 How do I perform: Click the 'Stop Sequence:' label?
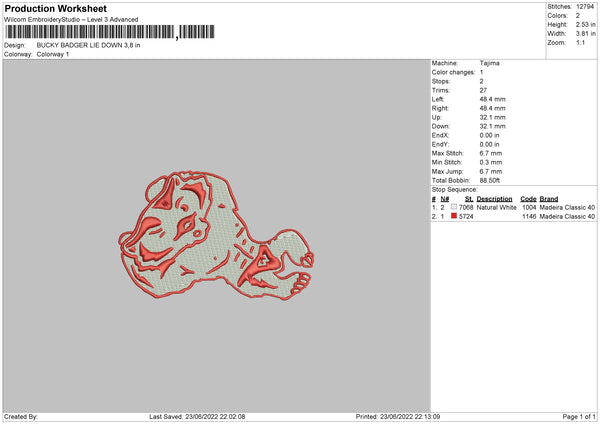455,190
